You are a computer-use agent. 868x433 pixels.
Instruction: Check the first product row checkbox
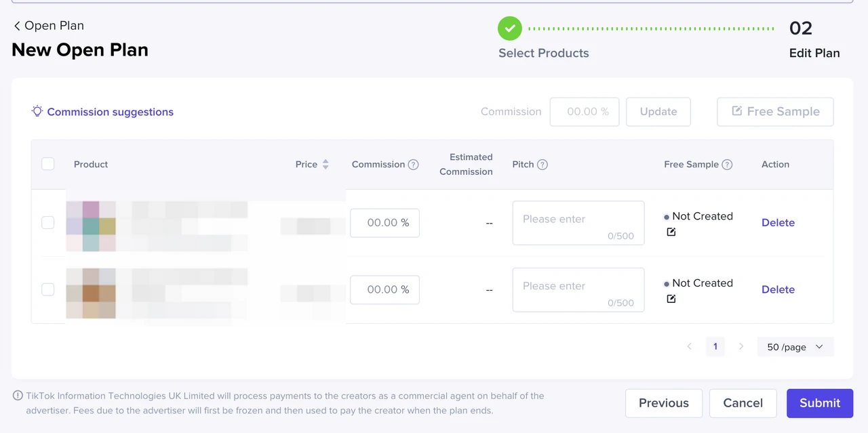(x=48, y=222)
